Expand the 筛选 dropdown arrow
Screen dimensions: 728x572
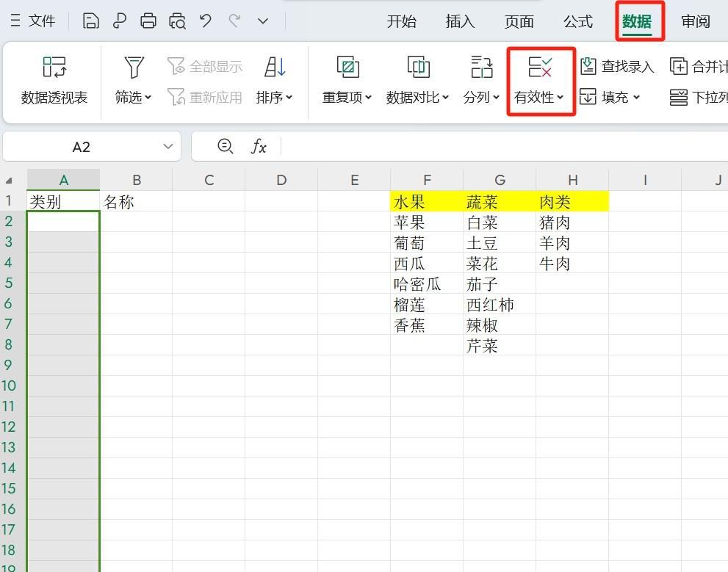148,98
